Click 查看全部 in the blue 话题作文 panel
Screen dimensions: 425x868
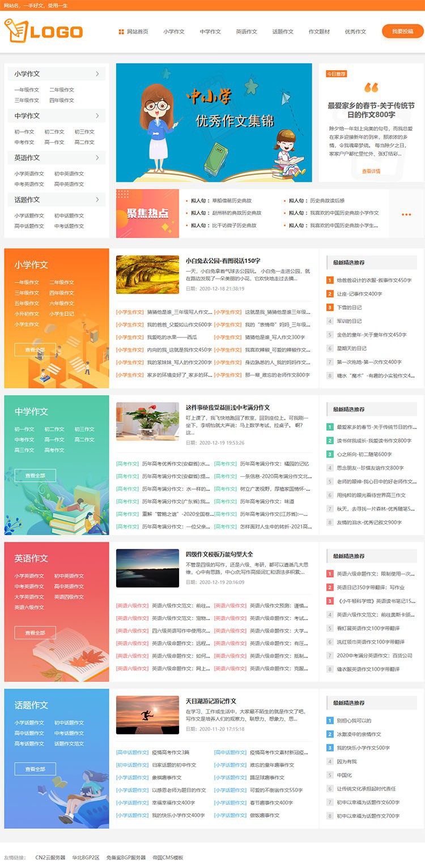tap(35, 769)
